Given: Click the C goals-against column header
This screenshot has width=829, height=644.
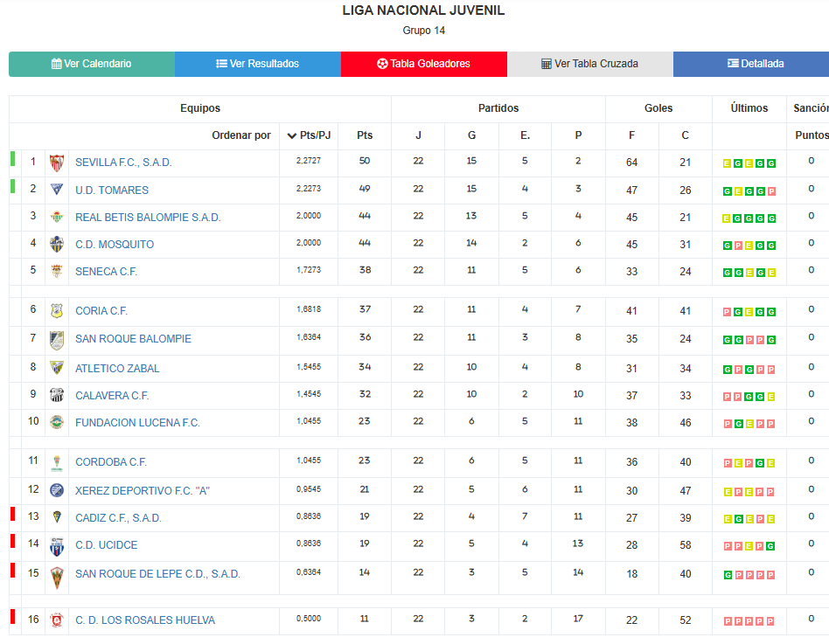Looking at the screenshot, I should (686, 135).
